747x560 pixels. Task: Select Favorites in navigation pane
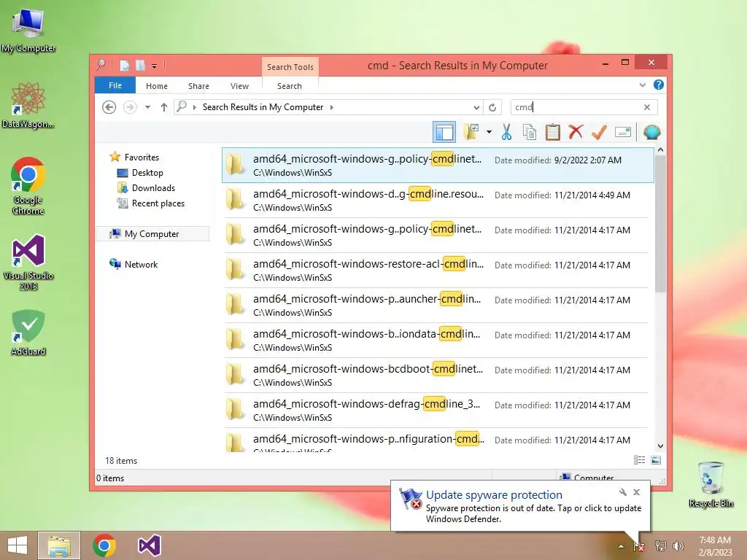coord(142,157)
